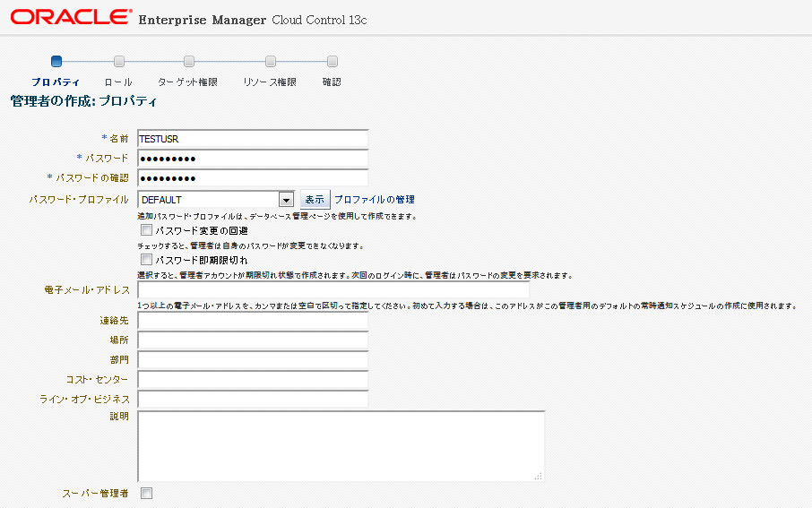Select the 確認 step marker
This screenshot has height=508, width=812.
pos(333,61)
